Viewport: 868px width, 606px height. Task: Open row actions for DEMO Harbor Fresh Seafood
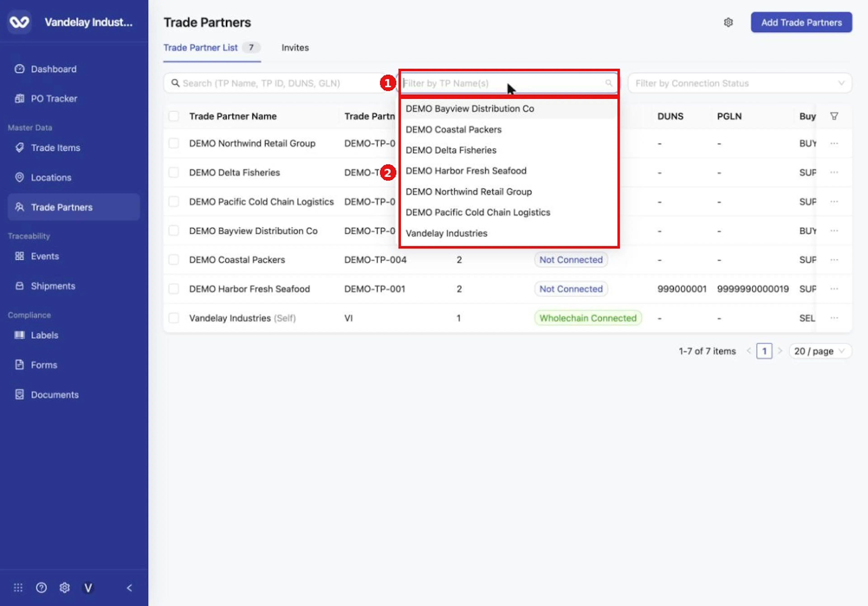coord(834,289)
